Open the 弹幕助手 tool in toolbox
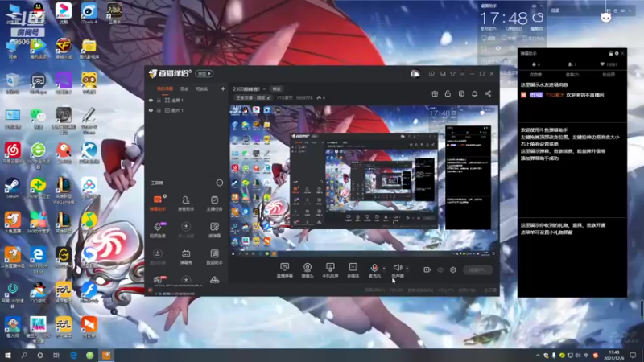The width and height of the screenshot is (644, 362). (x=157, y=204)
